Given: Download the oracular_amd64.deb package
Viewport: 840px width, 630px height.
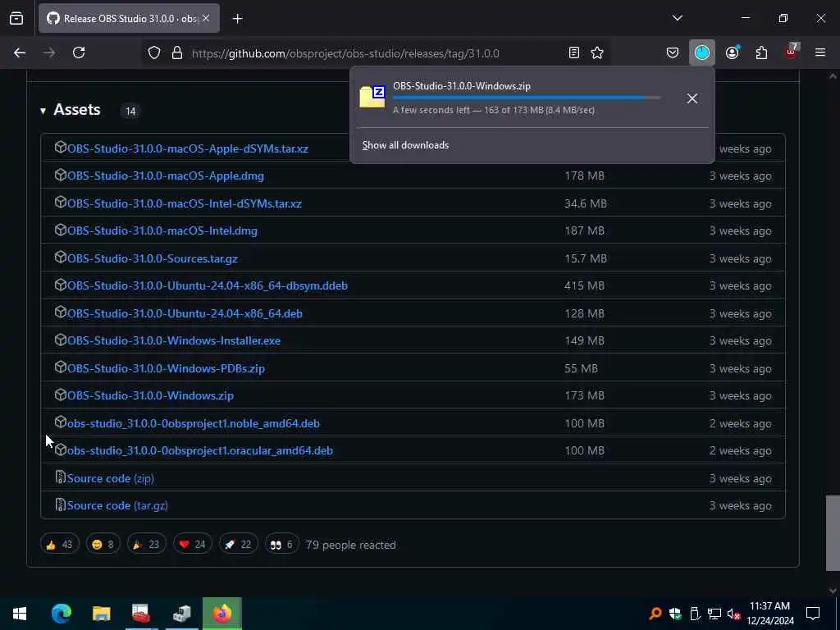Looking at the screenshot, I should pyautogui.click(x=200, y=450).
